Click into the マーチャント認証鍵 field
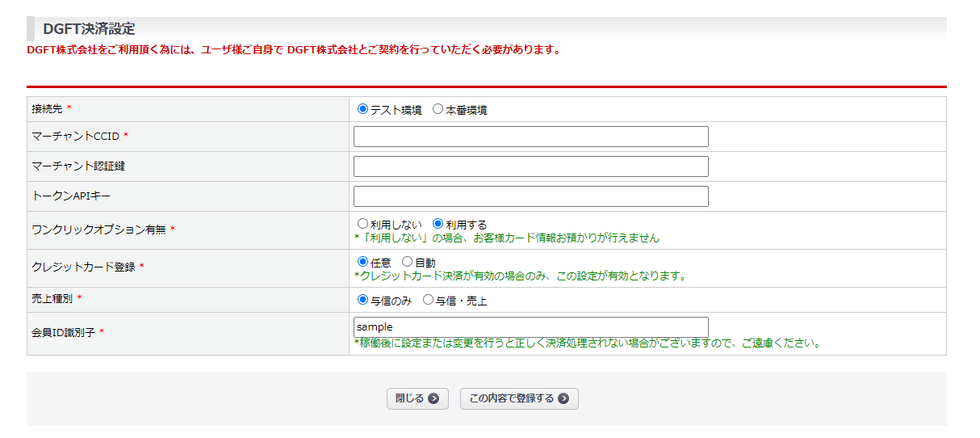 click(530, 166)
